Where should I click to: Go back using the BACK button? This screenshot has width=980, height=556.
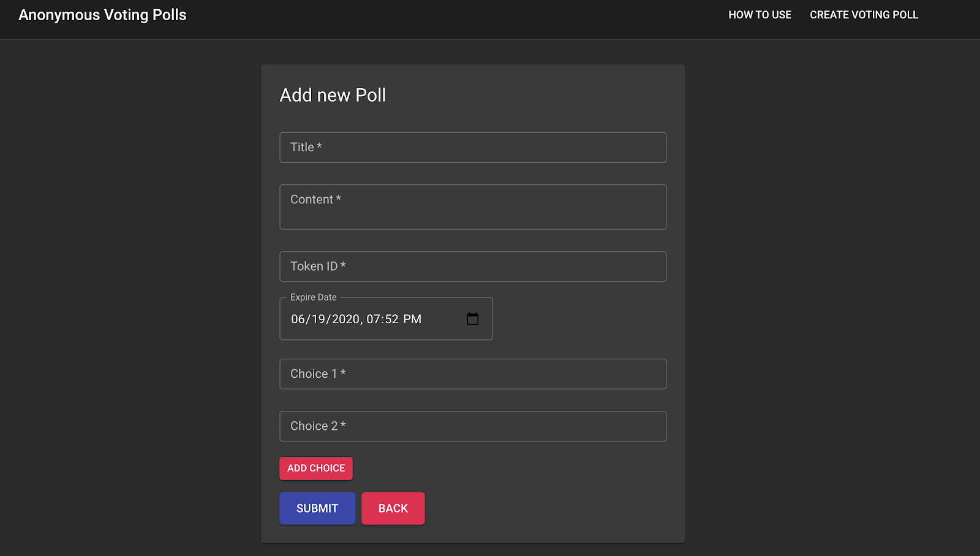tap(393, 508)
